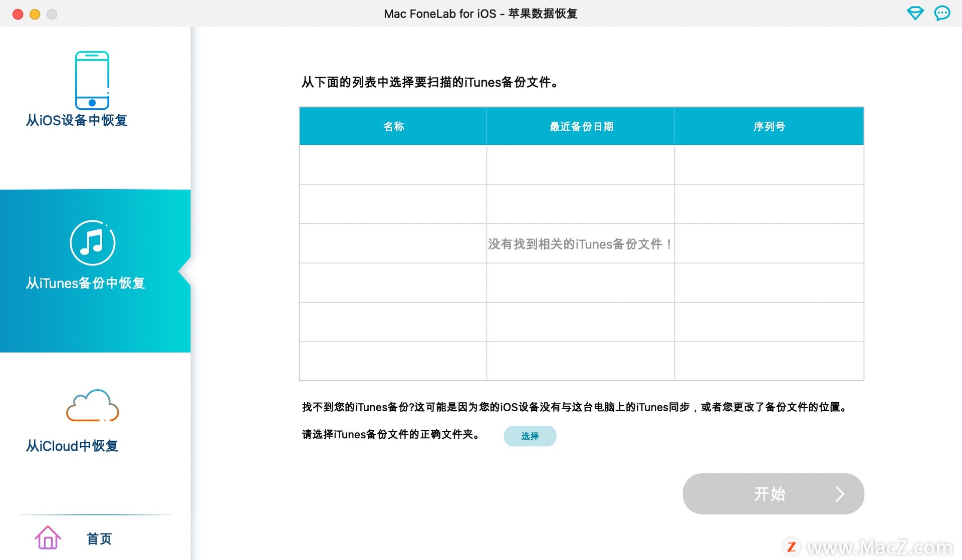Click the 序列号 column header
The image size is (962, 560).
[769, 126]
